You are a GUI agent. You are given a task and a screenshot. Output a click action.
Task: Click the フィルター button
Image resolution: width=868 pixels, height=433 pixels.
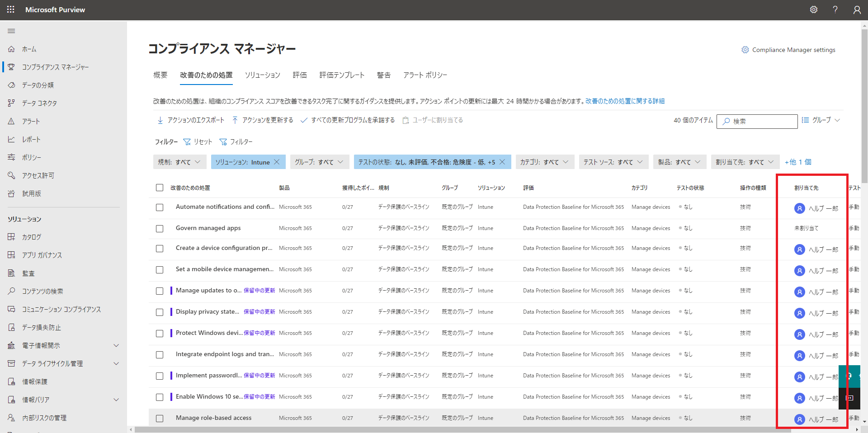(x=236, y=142)
